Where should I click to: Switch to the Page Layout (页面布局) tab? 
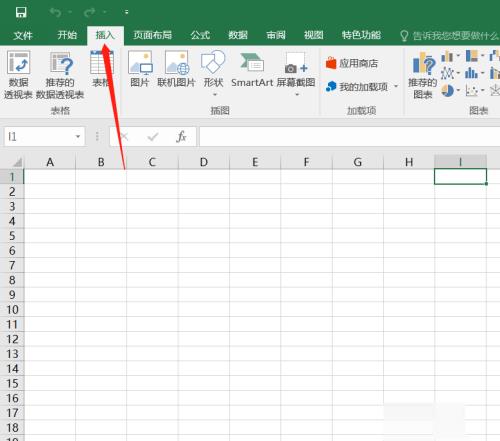(x=152, y=35)
